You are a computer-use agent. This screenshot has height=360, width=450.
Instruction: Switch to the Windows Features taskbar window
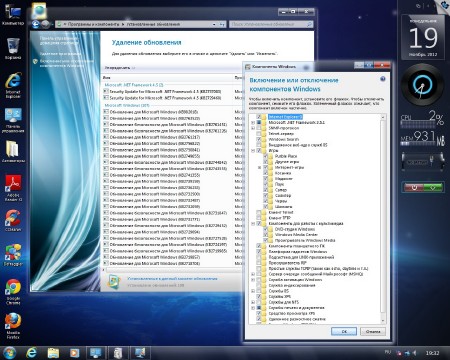pyautogui.click(x=140, y=353)
